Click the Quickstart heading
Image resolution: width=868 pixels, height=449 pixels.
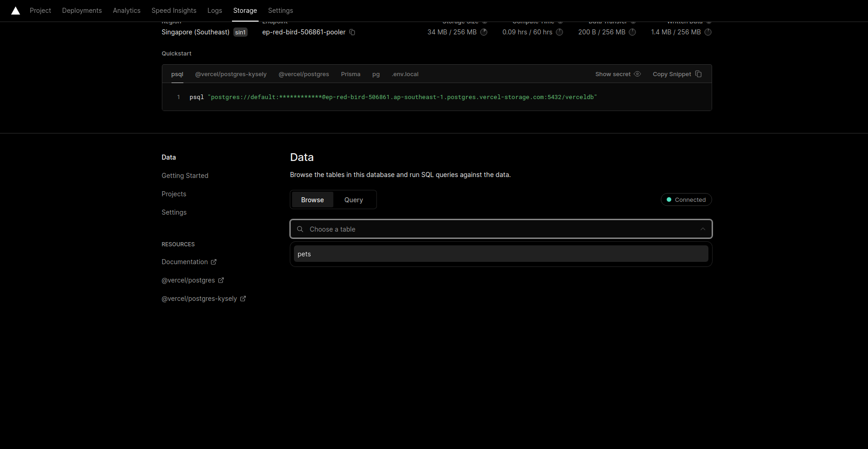pyautogui.click(x=177, y=54)
